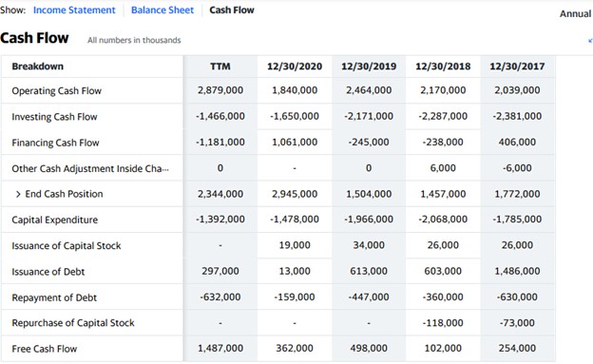593x364 pixels.
Task: Click the 12/30/2020 column header
Action: [x=295, y=67]
